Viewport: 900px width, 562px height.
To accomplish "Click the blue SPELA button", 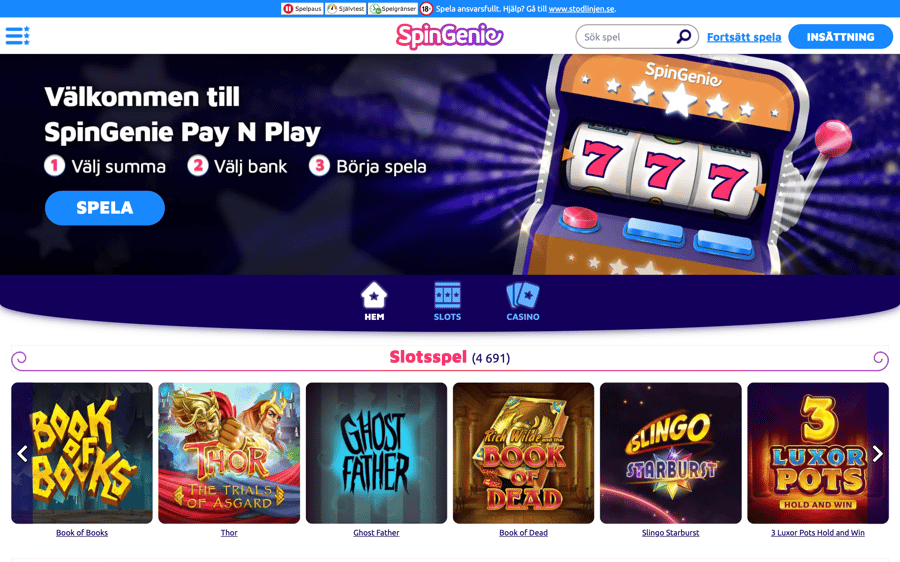I will (104, 208).
